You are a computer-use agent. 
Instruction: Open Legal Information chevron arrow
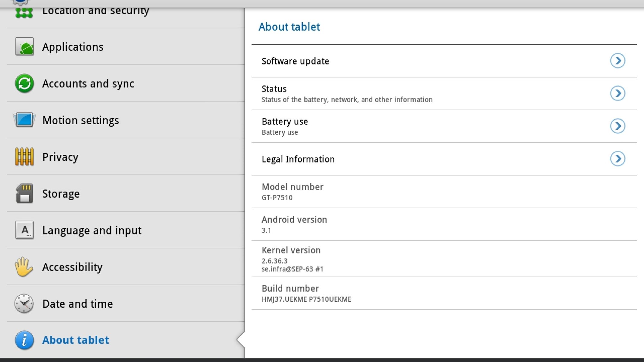click(617, 159)
